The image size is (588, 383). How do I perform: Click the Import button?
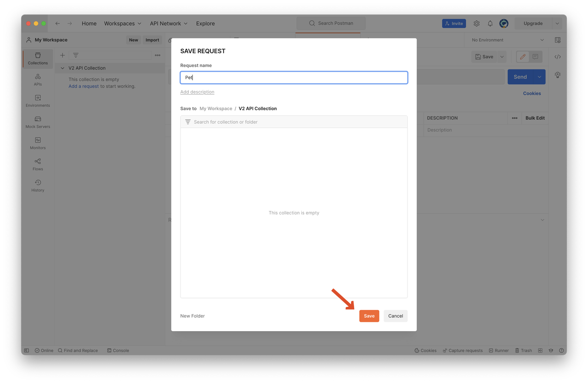[x=152, y=40]
